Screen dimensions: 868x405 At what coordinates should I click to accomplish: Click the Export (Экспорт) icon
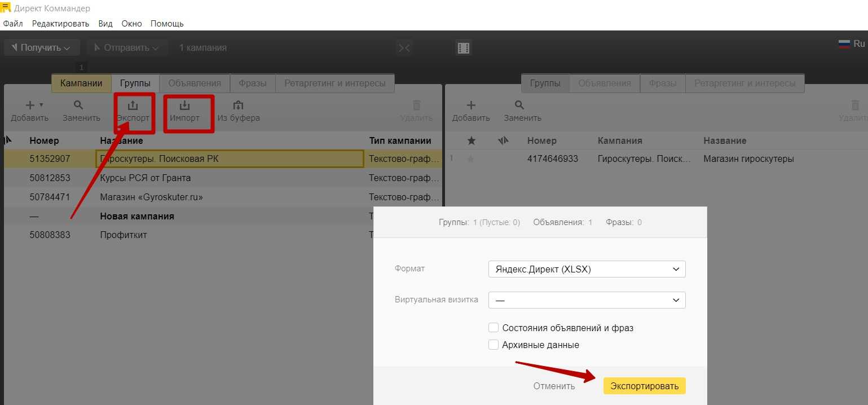pyautogui.click(x=133, y=105)
